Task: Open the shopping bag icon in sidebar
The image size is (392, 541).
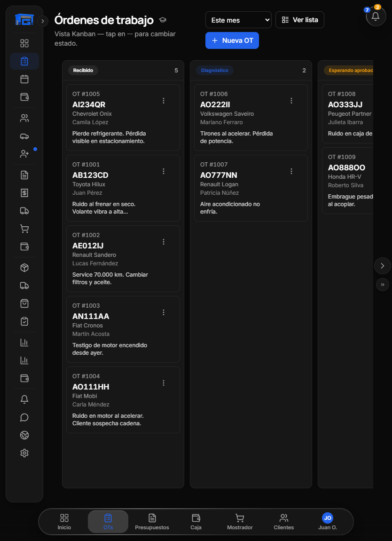Action: tap(24, 303)
